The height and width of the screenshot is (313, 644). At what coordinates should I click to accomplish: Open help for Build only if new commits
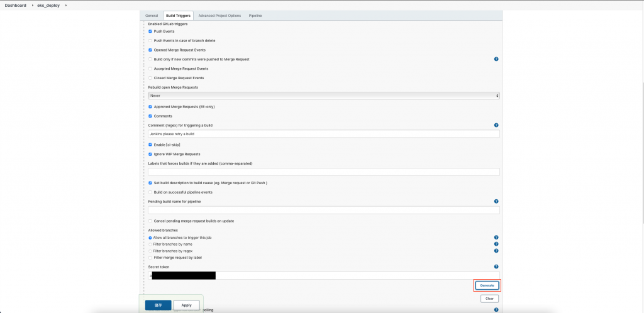(496, 59)
